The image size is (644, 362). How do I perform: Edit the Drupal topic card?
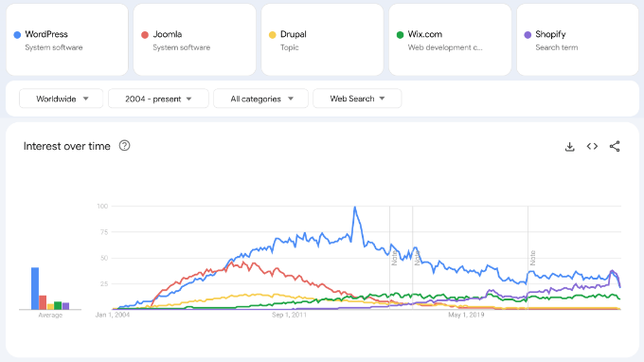click(322, 40)
